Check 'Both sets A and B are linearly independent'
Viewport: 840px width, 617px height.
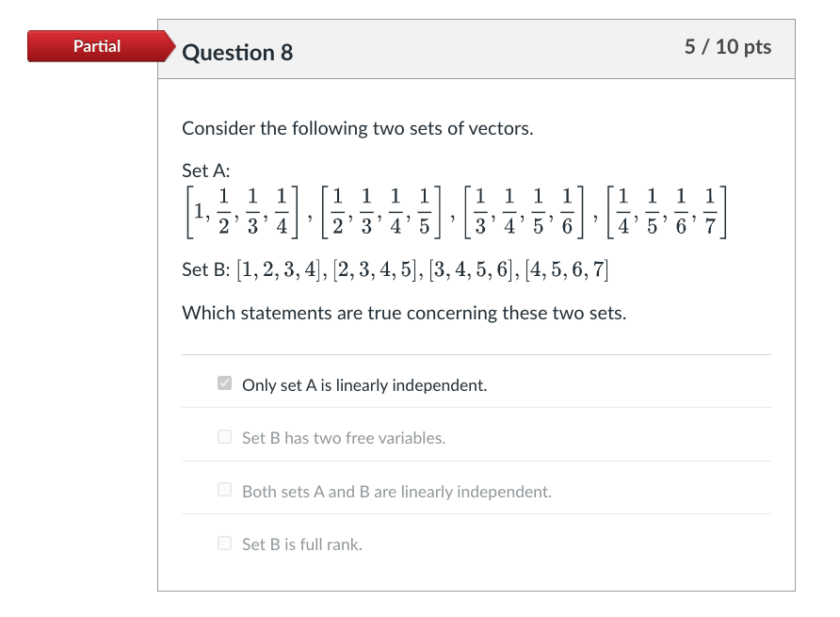(x=224, y=490)
